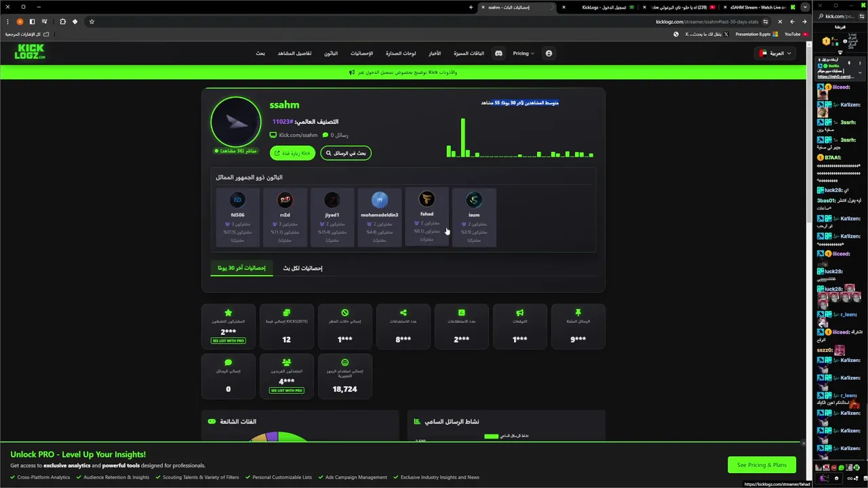Click the green Kick visit channel button

pyautogui.click(x=292, y=153)
